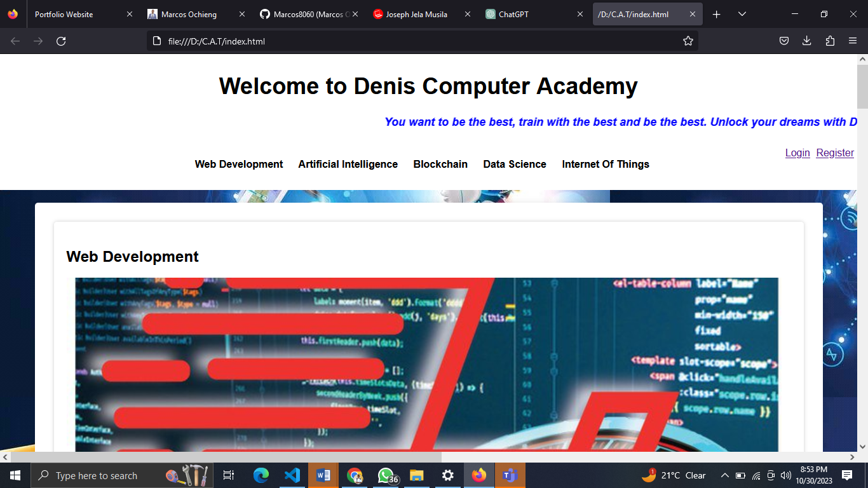Open File Explorer from taskbar

click(x=417, y=475)
